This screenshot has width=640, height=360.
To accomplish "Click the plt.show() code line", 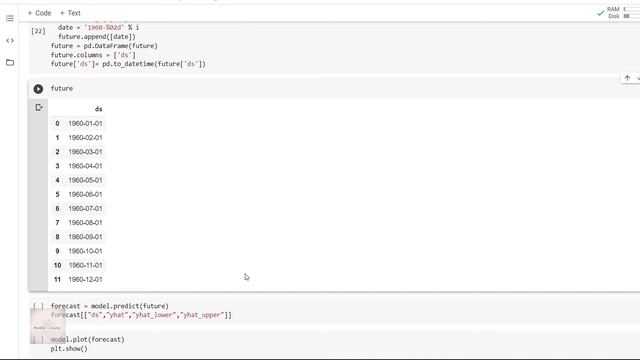I will 69,349.
